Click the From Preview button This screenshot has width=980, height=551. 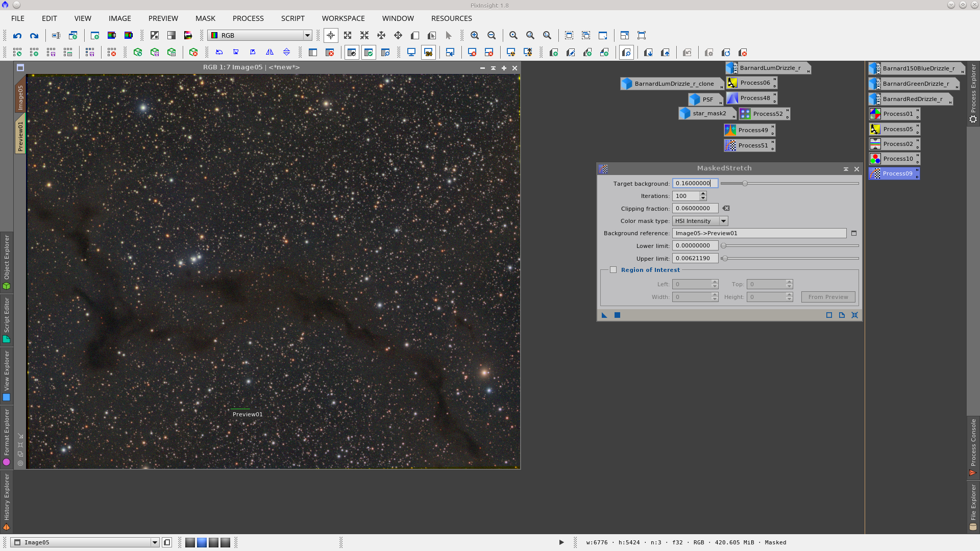[828, 297]
